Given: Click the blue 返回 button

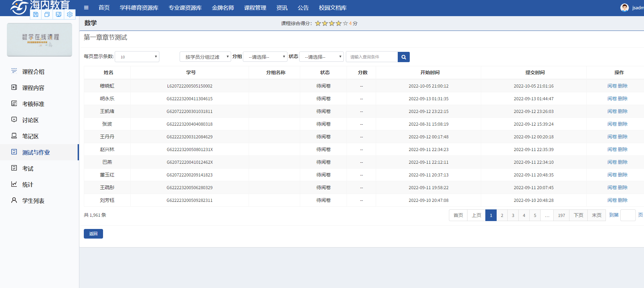Looking at the screenshot, I should (93, 234).
